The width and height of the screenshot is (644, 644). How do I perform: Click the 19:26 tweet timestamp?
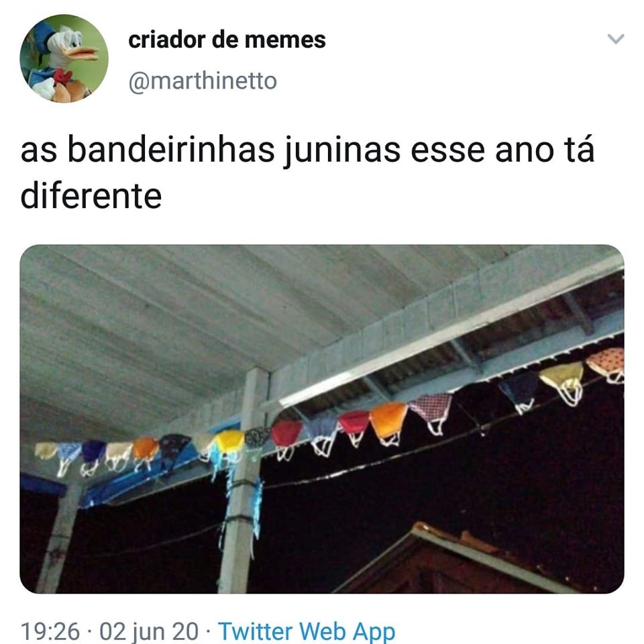(50, 631)
